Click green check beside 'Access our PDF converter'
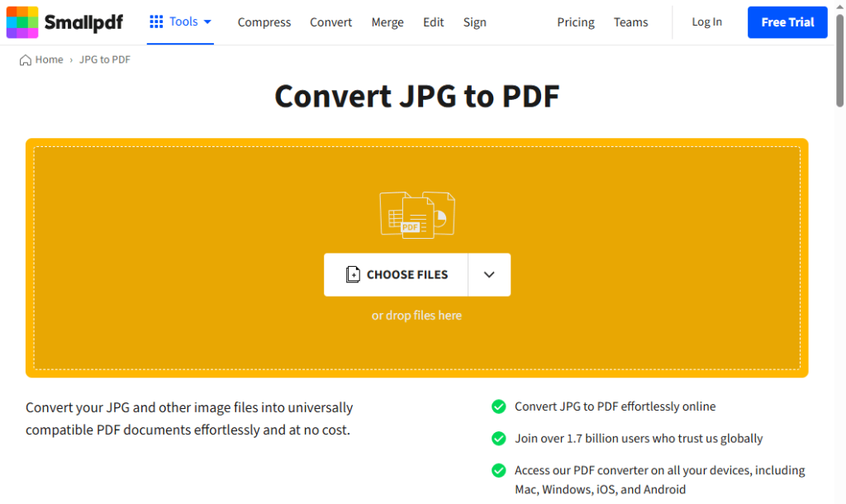The image size is (846, 504). (498, 471)
